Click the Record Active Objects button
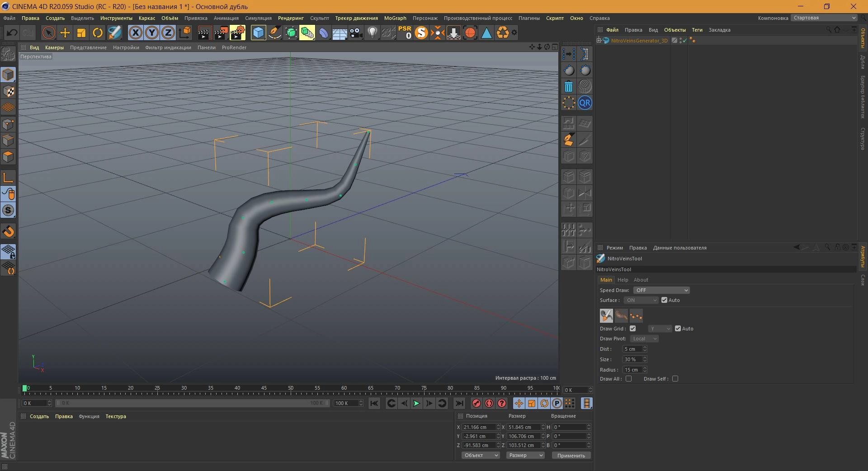Screen dimensions: 868x471 pos(476,403)
